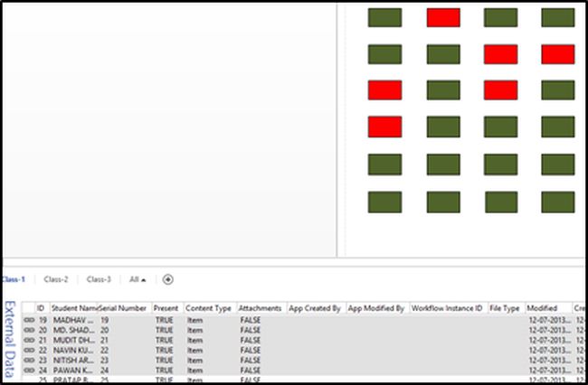
Task: Select the File Type column header
Action: click(x=507, y=308)
